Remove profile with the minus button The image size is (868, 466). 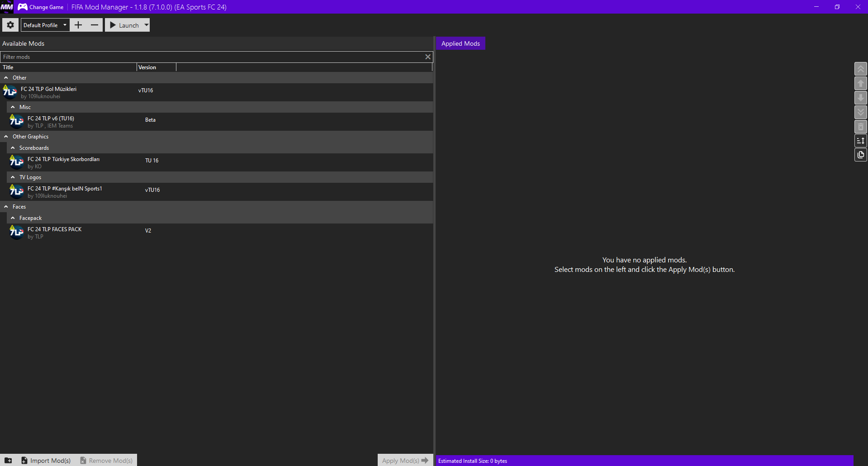click(95, 25)
